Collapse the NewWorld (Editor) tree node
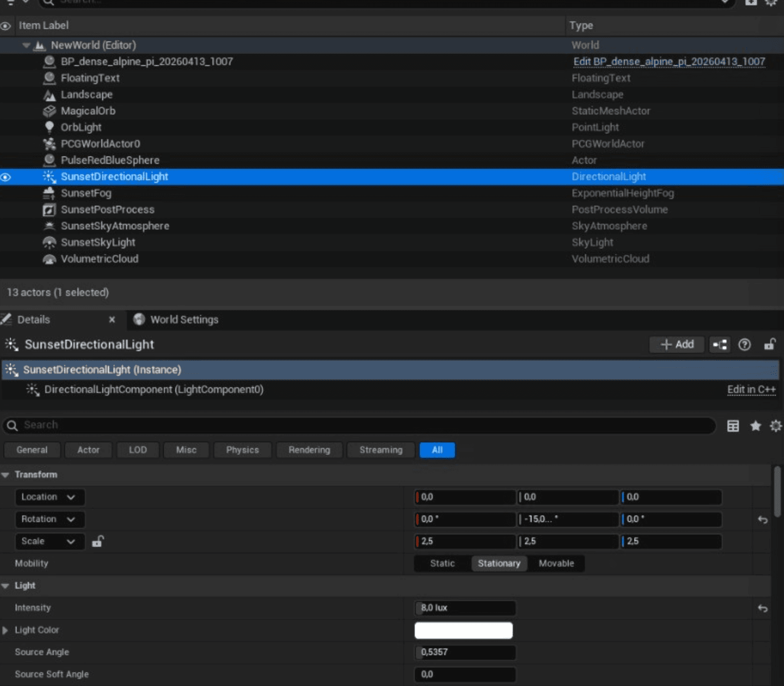The width and height of the screenshot is (784, 686). (26, 46)
